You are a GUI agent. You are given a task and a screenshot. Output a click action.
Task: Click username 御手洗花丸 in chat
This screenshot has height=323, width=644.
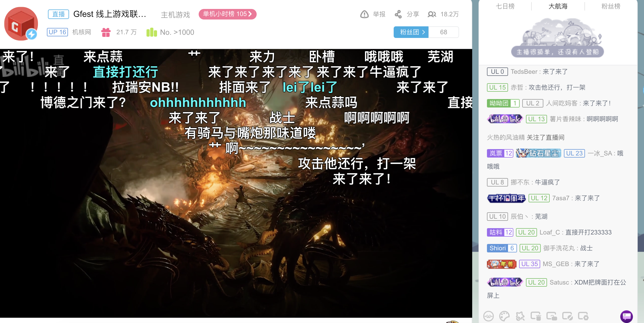coord(559,248)
